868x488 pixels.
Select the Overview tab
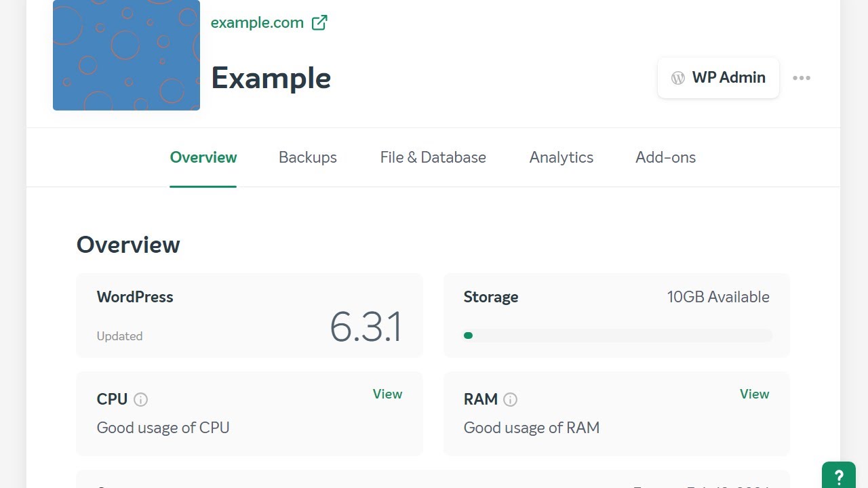(203, 157)
